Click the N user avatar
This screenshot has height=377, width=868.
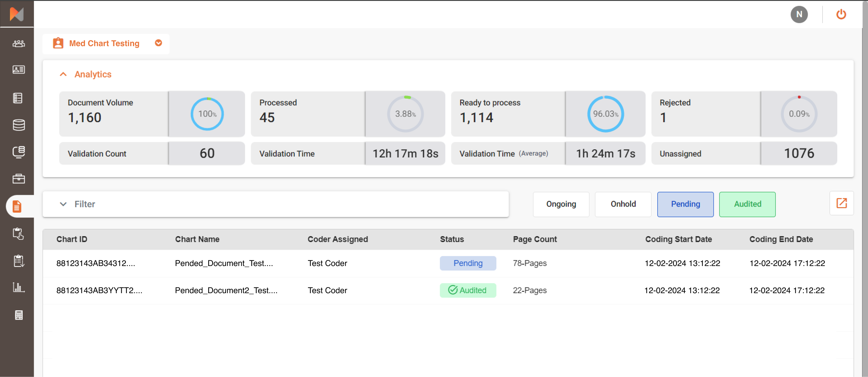click(799, 14)
